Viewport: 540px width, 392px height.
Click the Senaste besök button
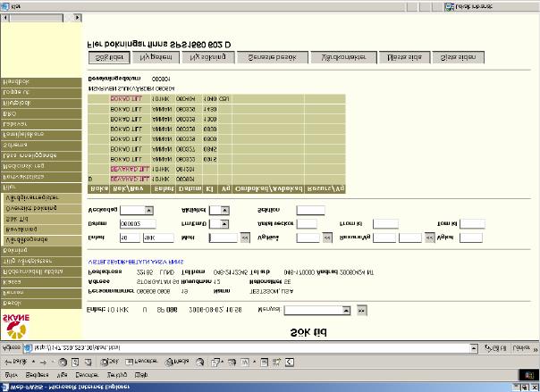pyautogui.click(x=273, y=57)
